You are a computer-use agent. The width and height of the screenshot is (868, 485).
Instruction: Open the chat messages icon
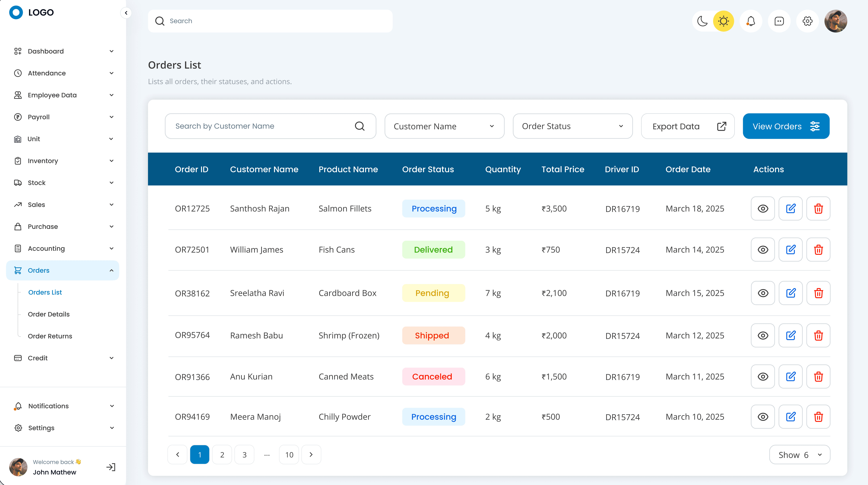pos(779,21)
